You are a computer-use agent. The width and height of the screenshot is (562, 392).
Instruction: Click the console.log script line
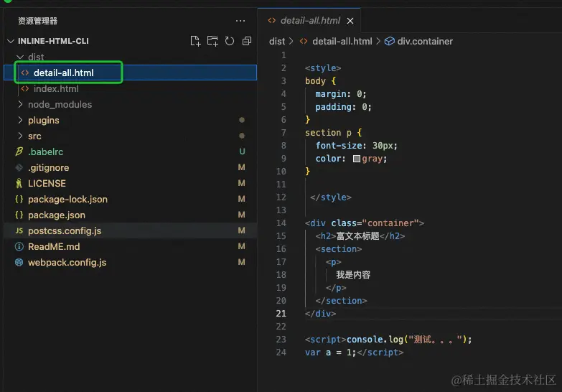[x=388, y=340]
